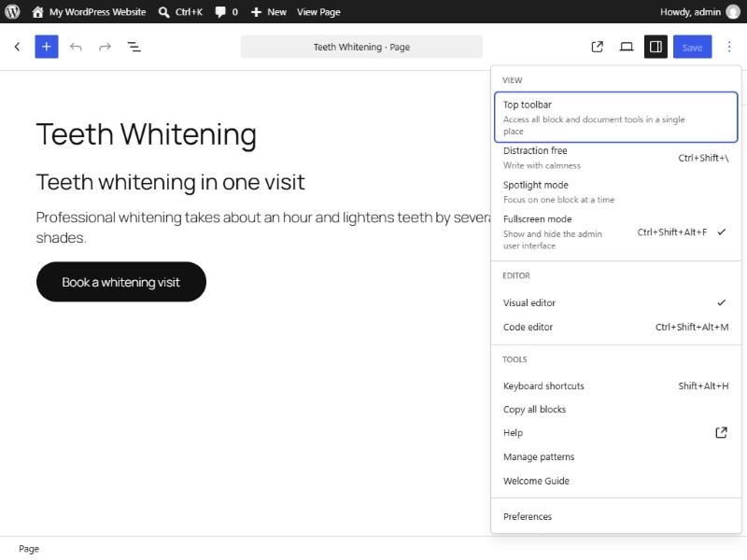This screenshot has height=560, width=747.
Task: Open the device preview dropdown
Action: (627, 47)
